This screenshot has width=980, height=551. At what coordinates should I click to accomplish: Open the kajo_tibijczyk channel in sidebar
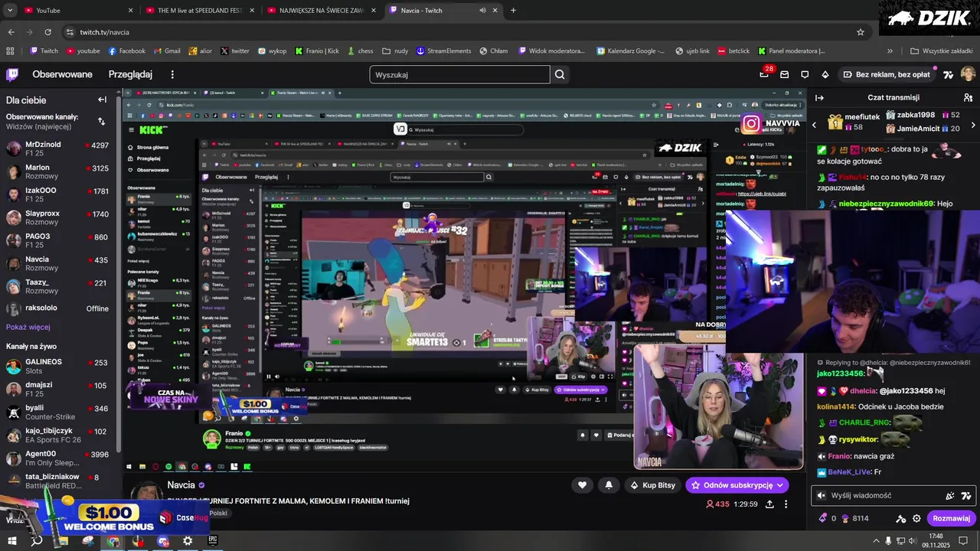57,435
